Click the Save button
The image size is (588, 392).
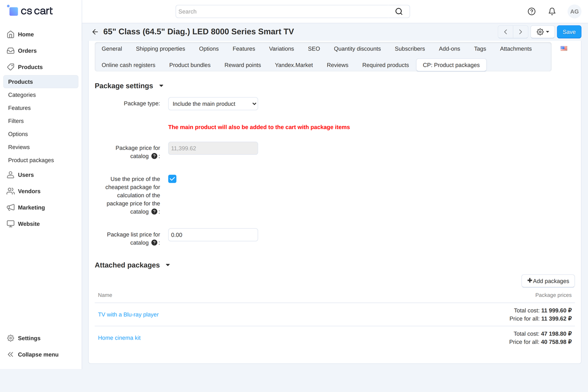click(569, 32)
